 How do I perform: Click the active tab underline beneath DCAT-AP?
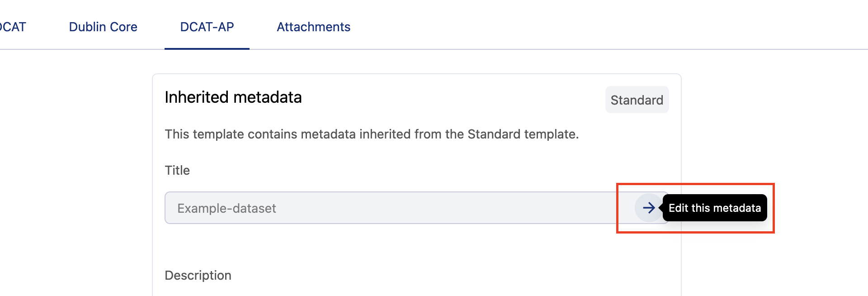207,48
